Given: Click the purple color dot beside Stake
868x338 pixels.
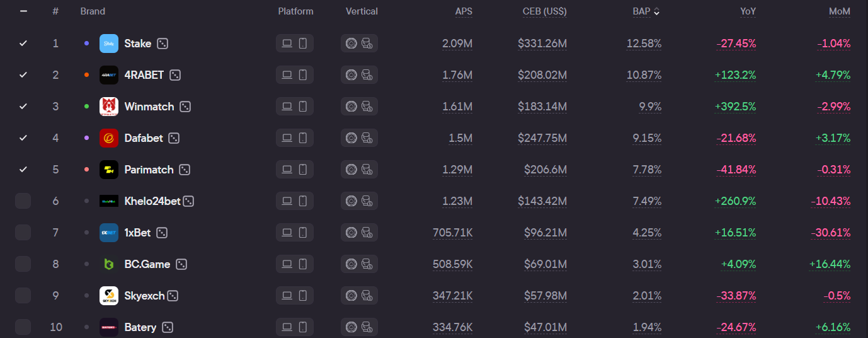Looking at the screenshot, I should [x=86, y=44].
